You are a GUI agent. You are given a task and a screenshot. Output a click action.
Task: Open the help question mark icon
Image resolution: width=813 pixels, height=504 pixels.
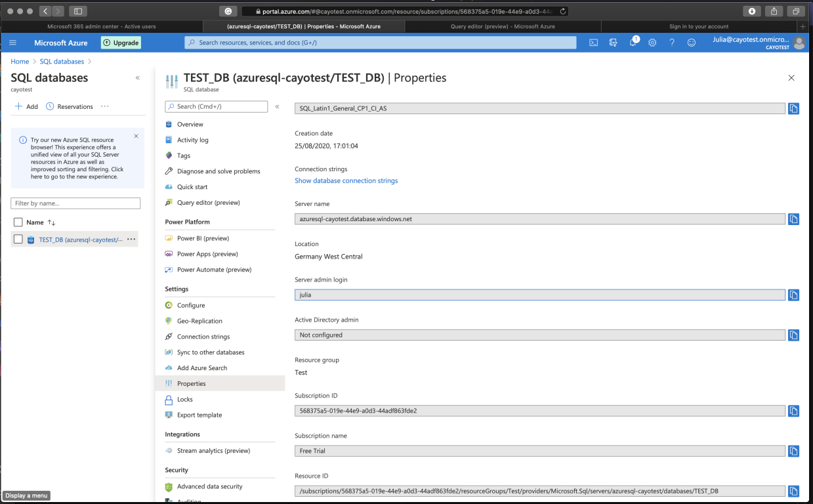pyautogui.click(x=672, y=43)
